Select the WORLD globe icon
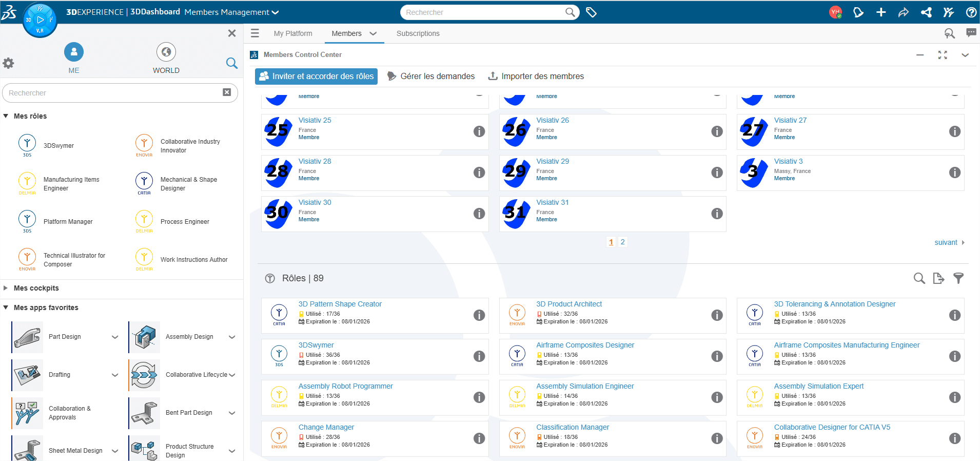This screenshot has width=980, height=461. (x=166, y=52)
